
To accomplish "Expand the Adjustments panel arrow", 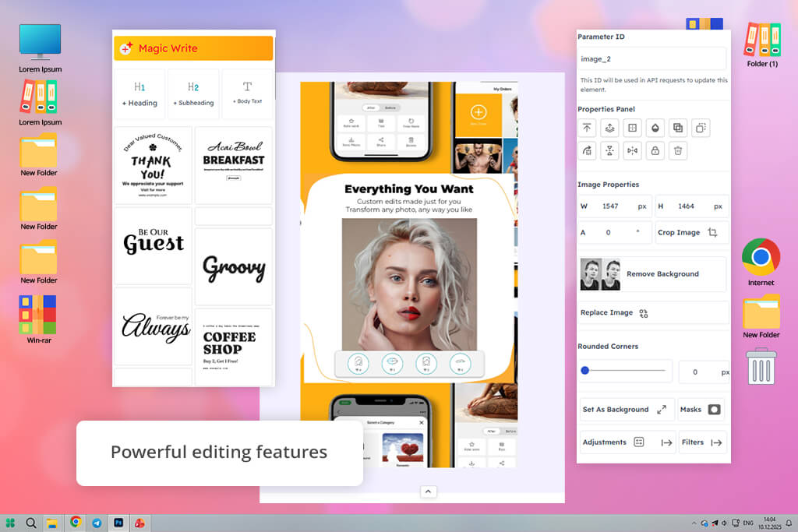I will pyautogui.click(x=666, y=442).
